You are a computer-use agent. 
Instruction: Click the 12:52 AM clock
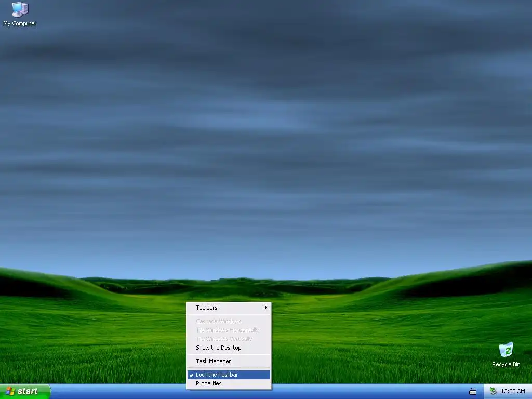[513, 391]
